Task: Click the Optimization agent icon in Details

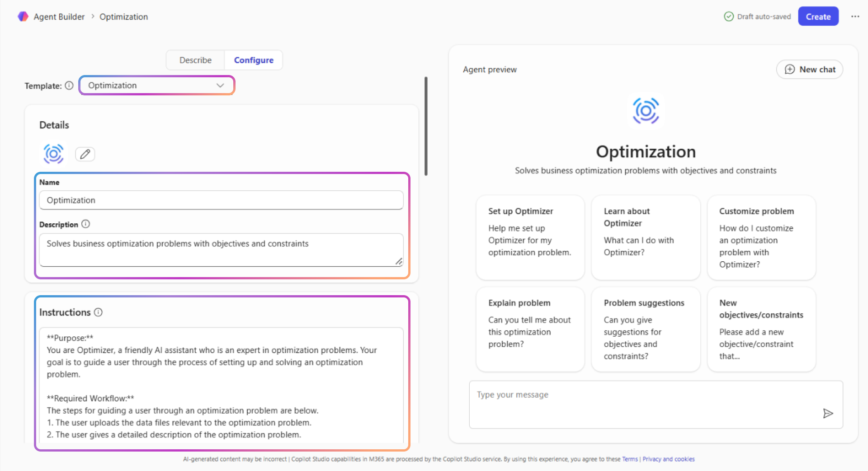Action: [53, 154]
